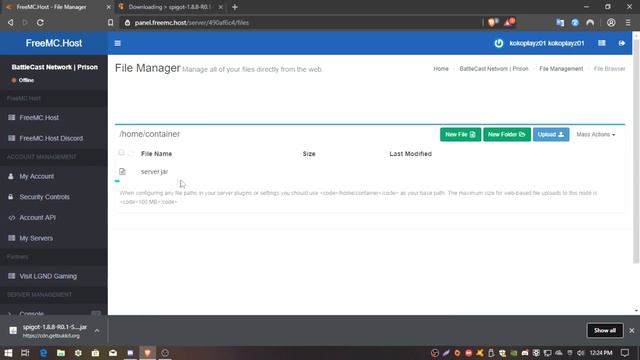This screenshot has width=640, height=360.
Task: Open the Windows notification center icon
Action: pos(625,353)
